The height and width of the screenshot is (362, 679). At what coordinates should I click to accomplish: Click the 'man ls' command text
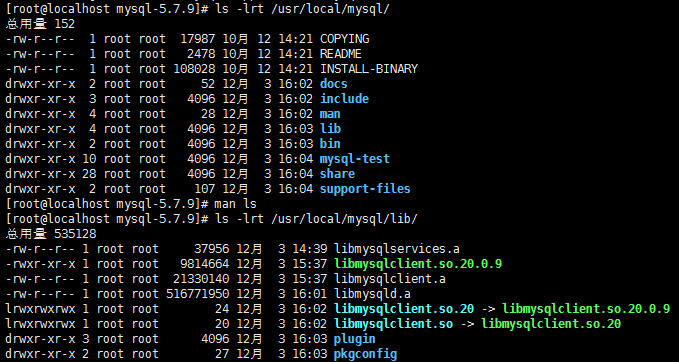pyautogui.click(x=236, y=204)
